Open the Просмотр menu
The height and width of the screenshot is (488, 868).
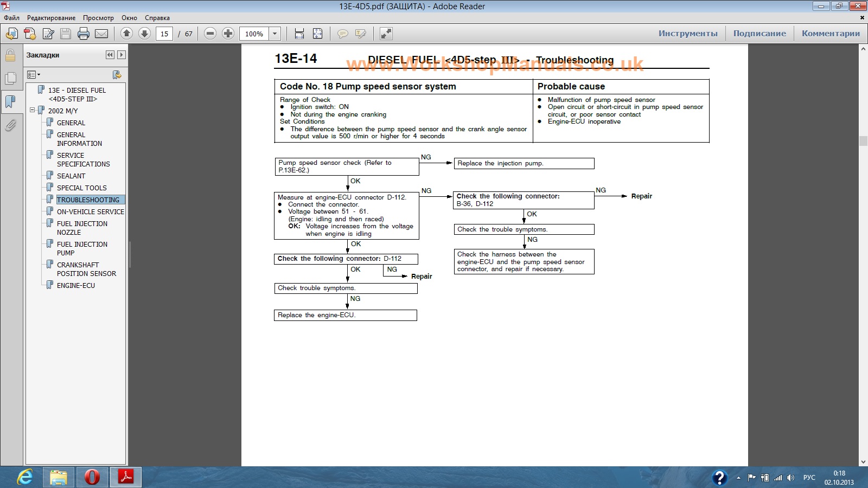pyautogui.click(x=98, y=18)
